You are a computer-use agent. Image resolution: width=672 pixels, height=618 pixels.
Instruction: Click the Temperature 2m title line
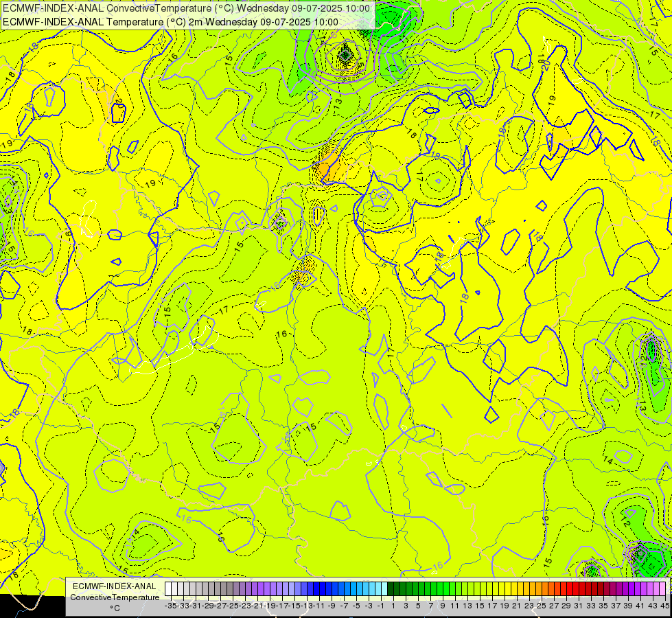coord(170,22)
